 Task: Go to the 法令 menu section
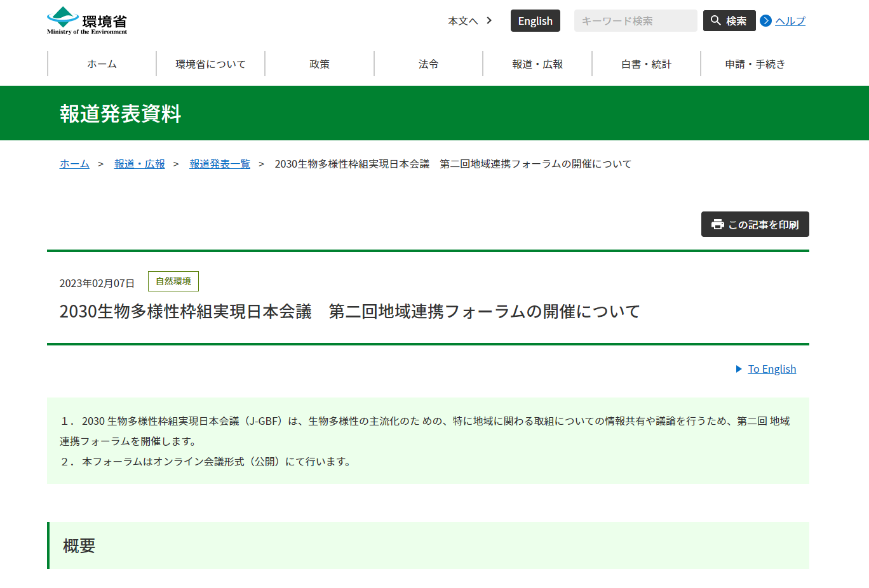click(428, 64)
